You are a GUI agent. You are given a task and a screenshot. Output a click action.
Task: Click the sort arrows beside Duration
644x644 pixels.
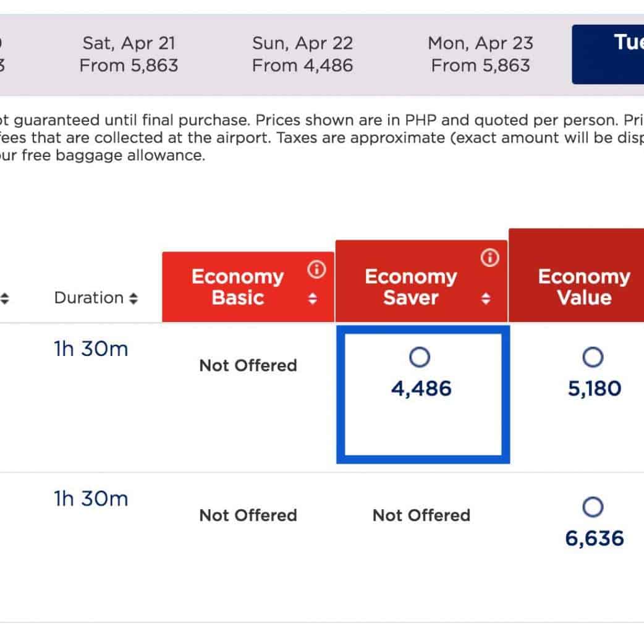[133, 299]
